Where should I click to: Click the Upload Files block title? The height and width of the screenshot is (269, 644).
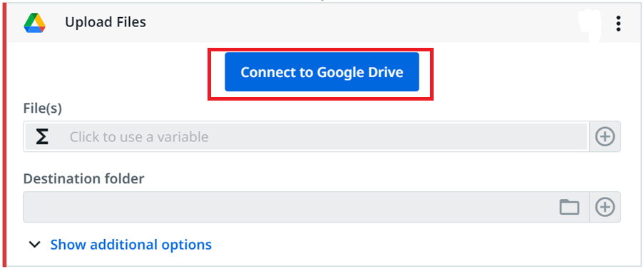[x=106, y=22]
